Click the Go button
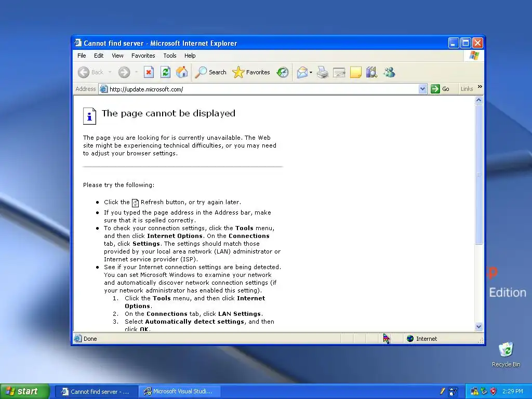 [x=440, y=89]
